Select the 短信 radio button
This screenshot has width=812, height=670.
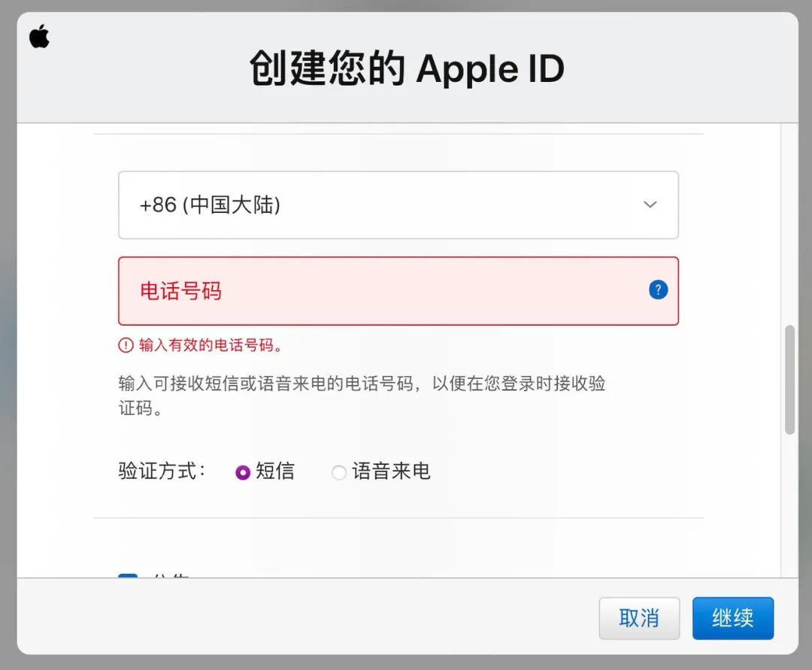tap(243, 472)
